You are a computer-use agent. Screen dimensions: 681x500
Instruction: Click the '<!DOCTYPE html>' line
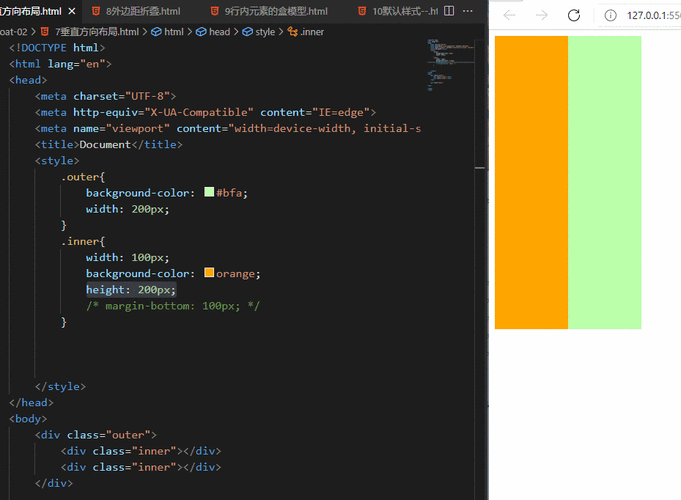pyautogui.click(x=57, y=48)
